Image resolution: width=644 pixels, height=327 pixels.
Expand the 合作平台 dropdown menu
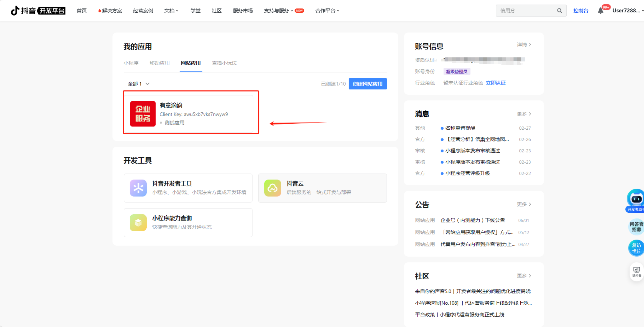point(327,11)
